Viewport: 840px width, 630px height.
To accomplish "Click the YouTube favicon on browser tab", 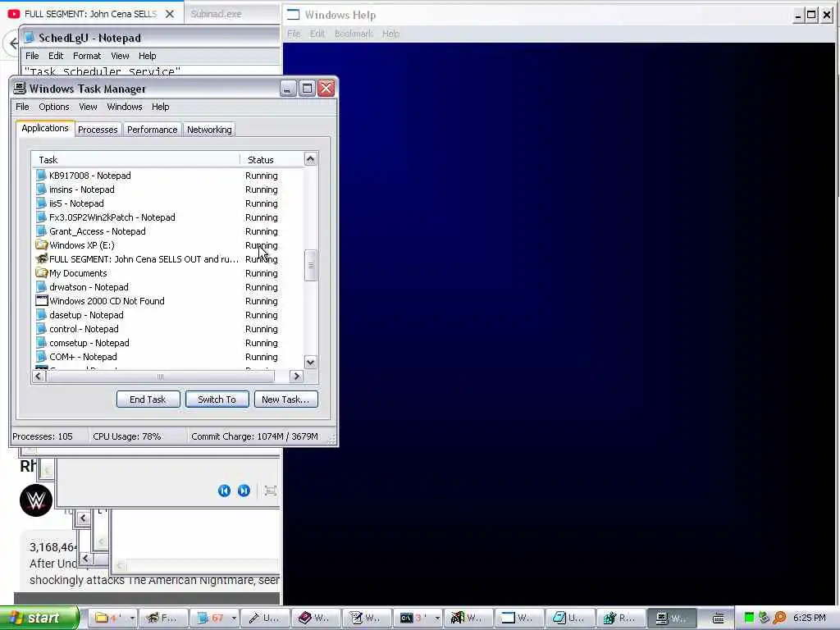I will (x=14, y=14).
